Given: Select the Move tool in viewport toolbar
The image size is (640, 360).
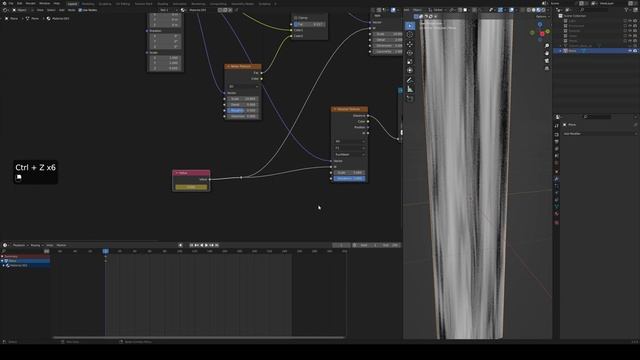Looking at the screenshot, I should pyautogui.click(x=410, y=44).
